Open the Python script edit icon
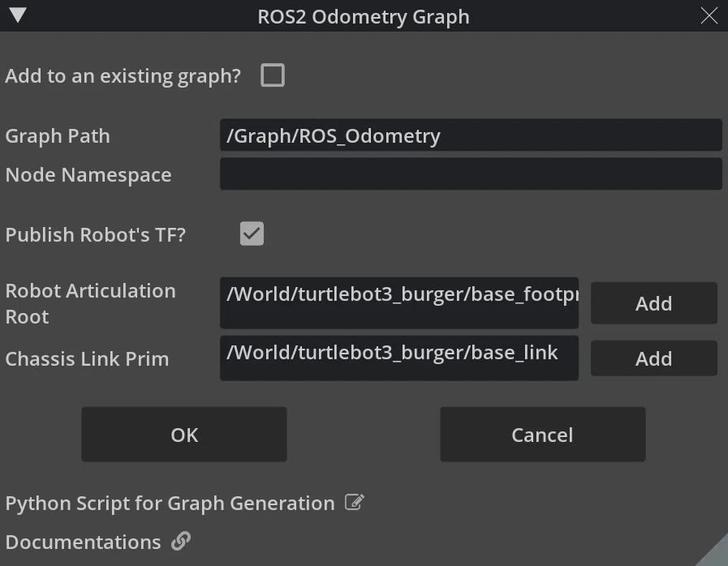Screen dimensions: 728x566 (355, 503)
